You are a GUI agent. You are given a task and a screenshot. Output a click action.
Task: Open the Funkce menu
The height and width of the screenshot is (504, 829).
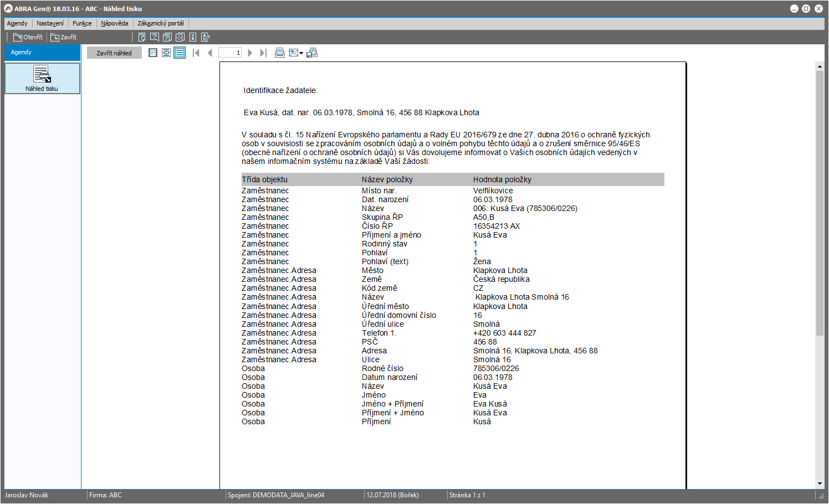tap(82, 23)
